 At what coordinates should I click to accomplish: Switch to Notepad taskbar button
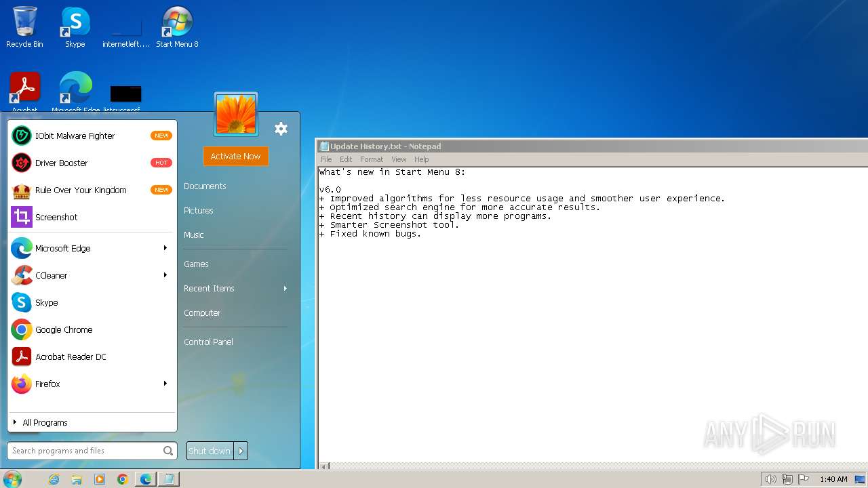coord(169,479)
